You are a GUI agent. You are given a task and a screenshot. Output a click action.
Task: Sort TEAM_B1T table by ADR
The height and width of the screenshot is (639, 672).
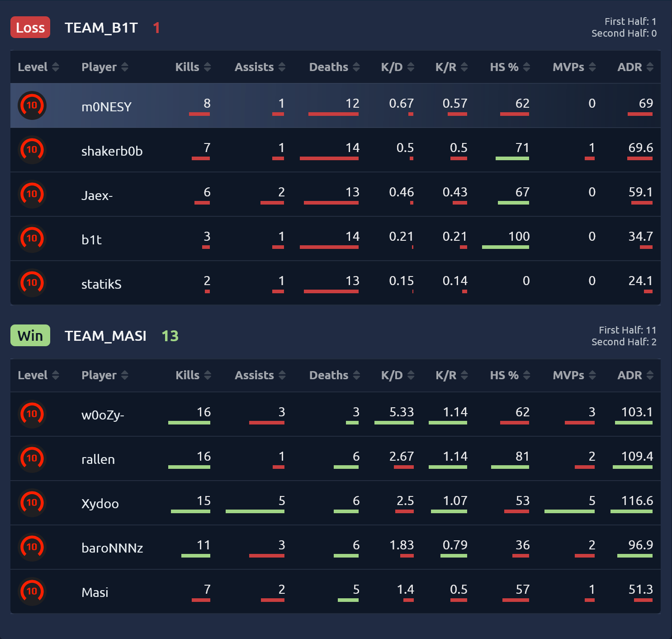click(x=635, y=67)
